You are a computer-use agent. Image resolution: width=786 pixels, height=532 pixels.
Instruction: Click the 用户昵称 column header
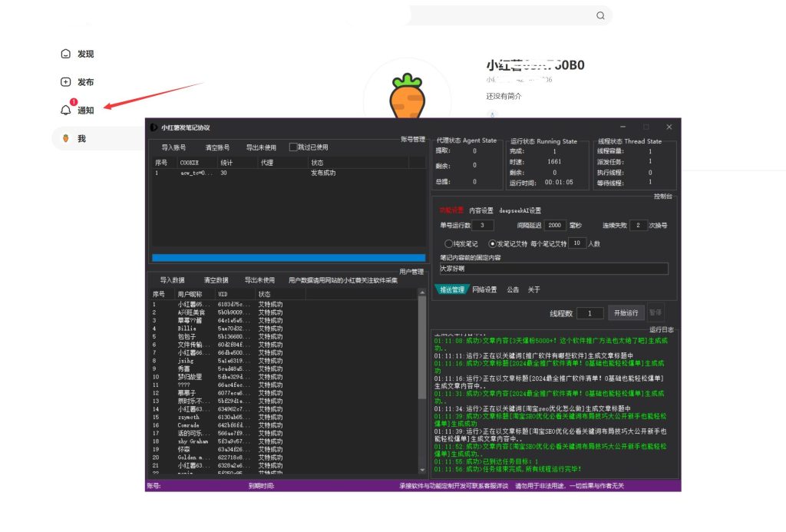point(194,294)
